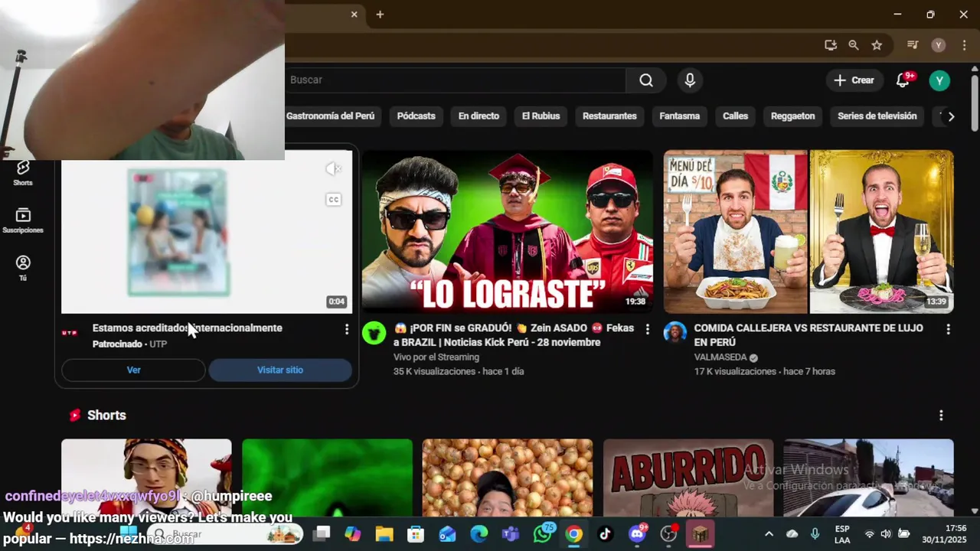The height and width of the screenshot is (551, 980).
Task: Open options for the Zein ASADO video
Action: [648, 329]
